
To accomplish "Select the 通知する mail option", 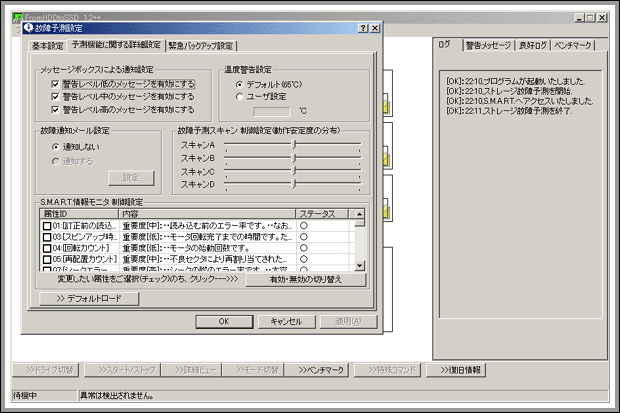I will (x=55, y=161).
